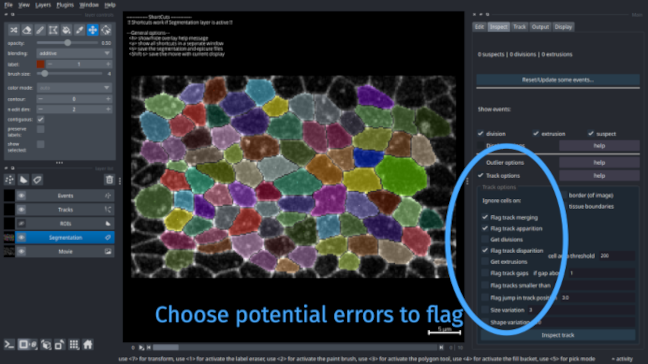Viewport: 648px width, 364px height.
Task: Uncheck Flag track merging
Action: [485, 217]
